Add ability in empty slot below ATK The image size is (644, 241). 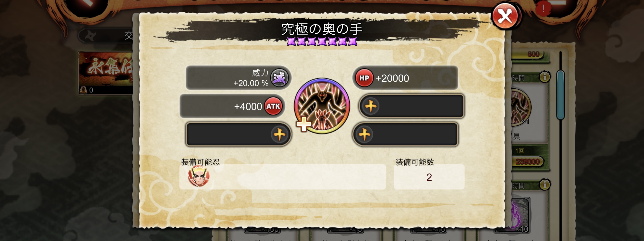238,134
